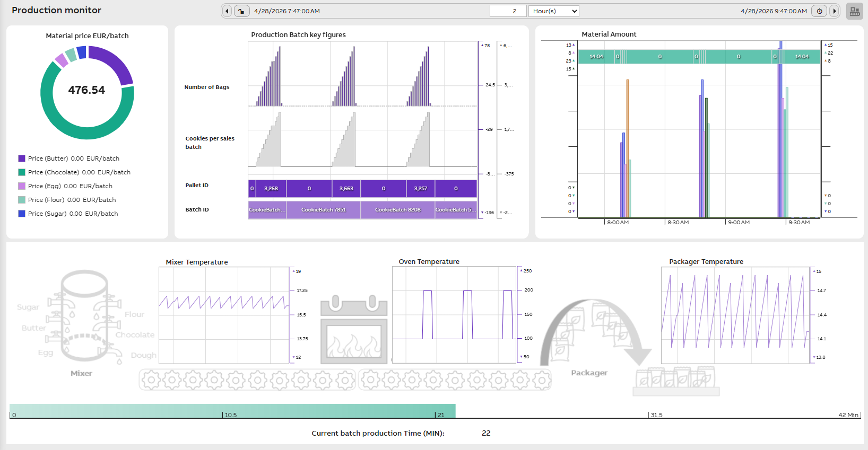Click the lilac Price (Egg) legend swatch
Screen dimensions: 868x450
tap(22, 186)
